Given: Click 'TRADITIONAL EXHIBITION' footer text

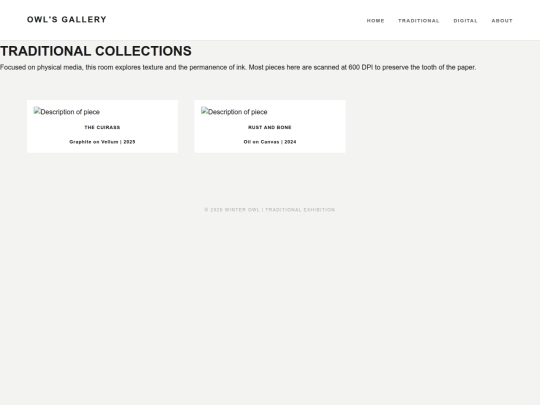Looking at the screenshot, I should coord(300,210).
